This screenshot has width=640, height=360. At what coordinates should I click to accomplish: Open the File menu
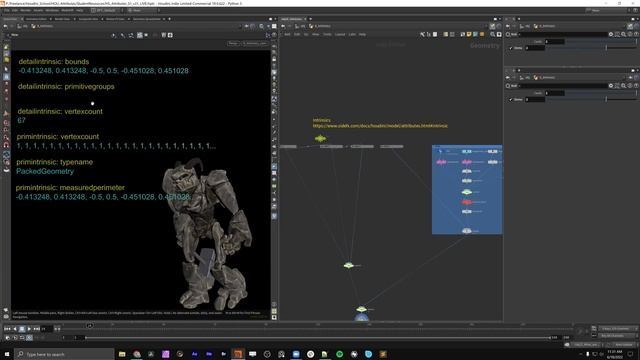[x=6, y=10]
